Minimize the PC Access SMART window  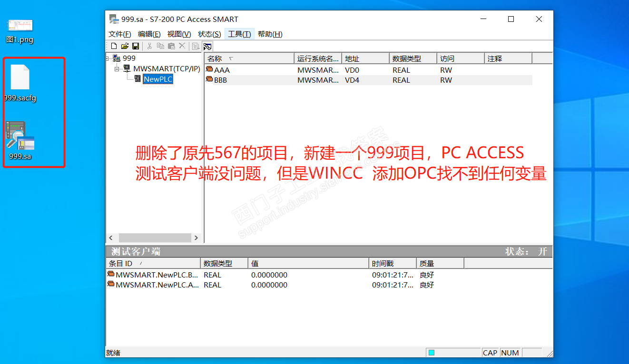click(483, 19)
